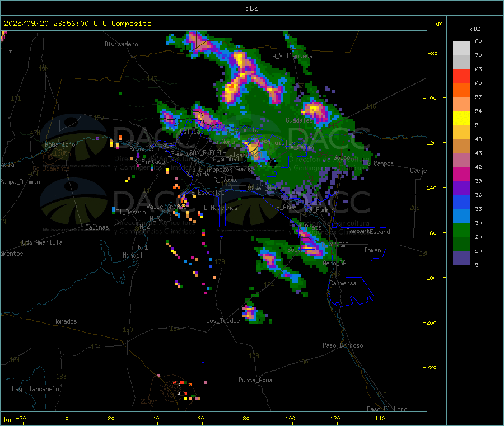Image resolution: width=504 pixels, height=426 pixels.
Task: Click the CompantEscard map label
Action: coord(368,231)
